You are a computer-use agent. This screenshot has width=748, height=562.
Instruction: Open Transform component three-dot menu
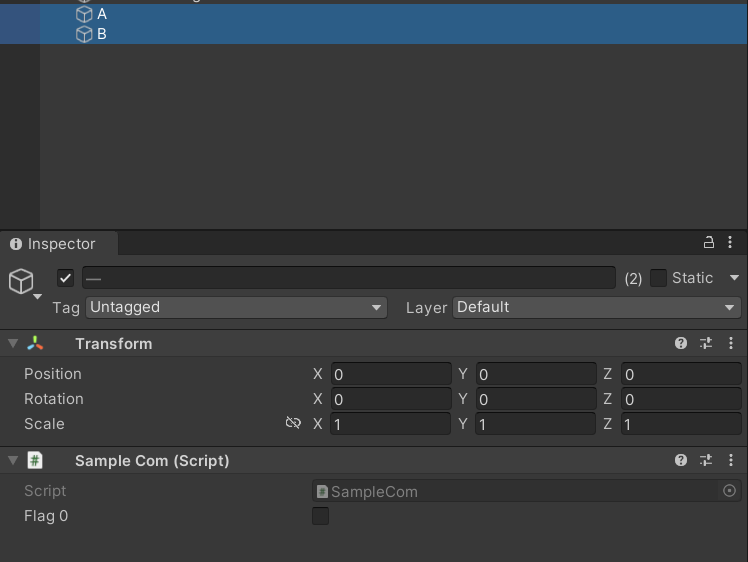click(730, 343)
